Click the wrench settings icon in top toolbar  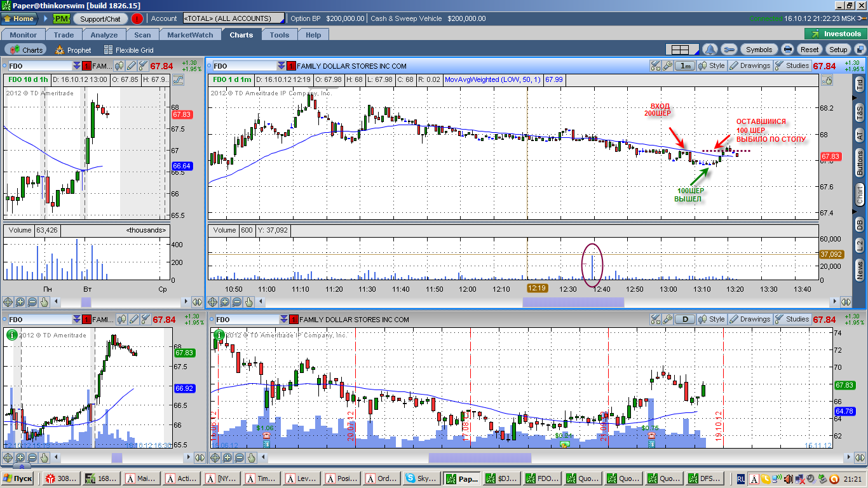729,50
